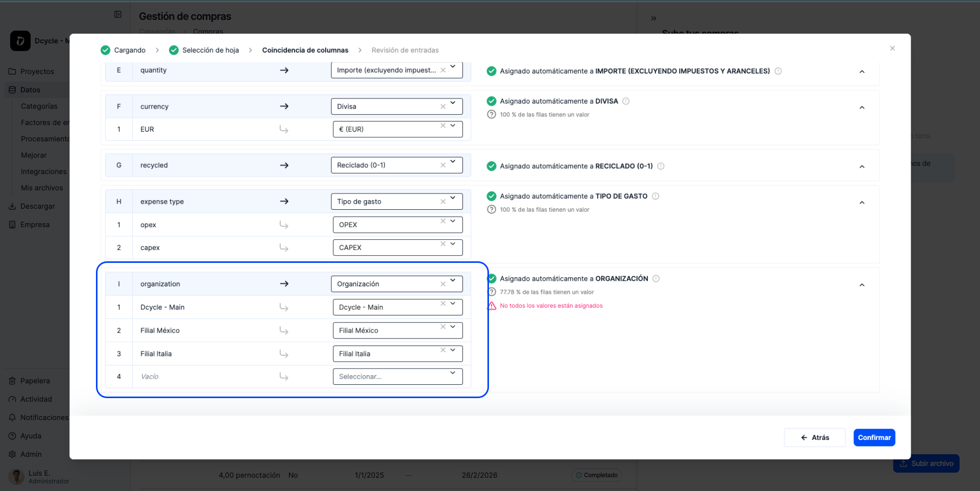The height and width of the screenshot is (491, 980).
Task: Show info for DIVISA assignment
Action: coord(626,102)
